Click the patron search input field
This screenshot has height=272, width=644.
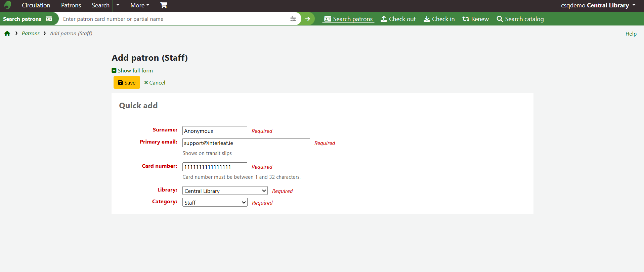(x=175, y=19)
